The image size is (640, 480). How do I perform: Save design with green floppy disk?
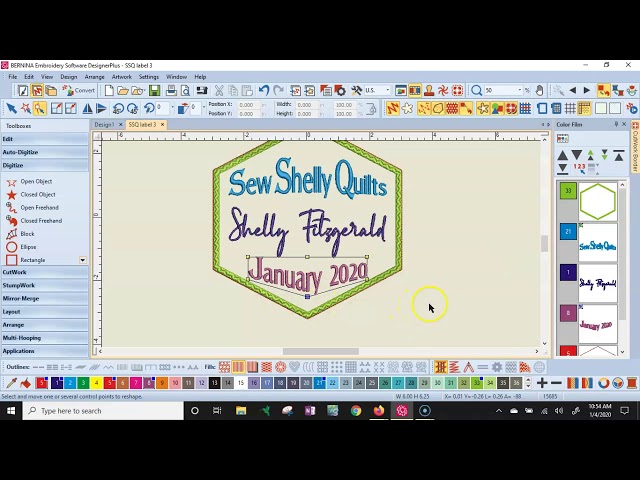pos(154,90)
